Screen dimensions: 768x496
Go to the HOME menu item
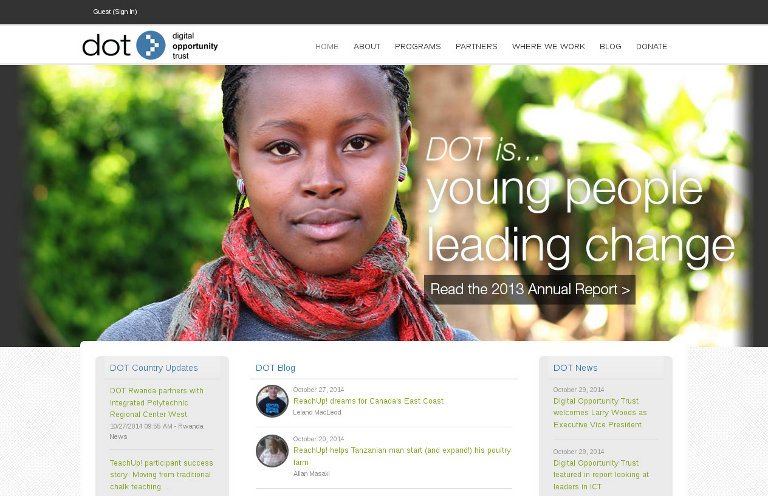pos(327,47)
